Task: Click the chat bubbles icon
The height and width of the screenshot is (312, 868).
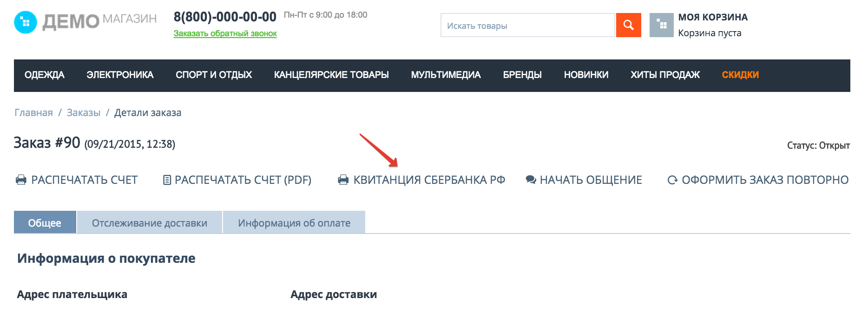Action: coord(531,180)
